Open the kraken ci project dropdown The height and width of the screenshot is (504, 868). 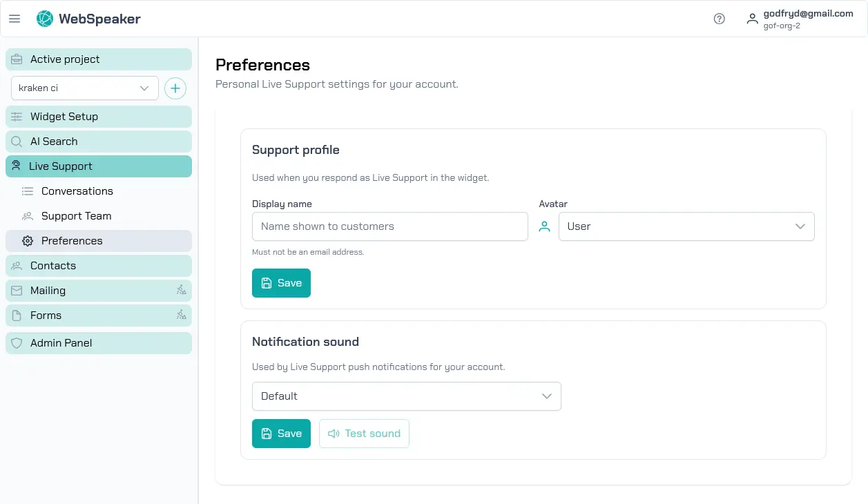coord(84,88)
